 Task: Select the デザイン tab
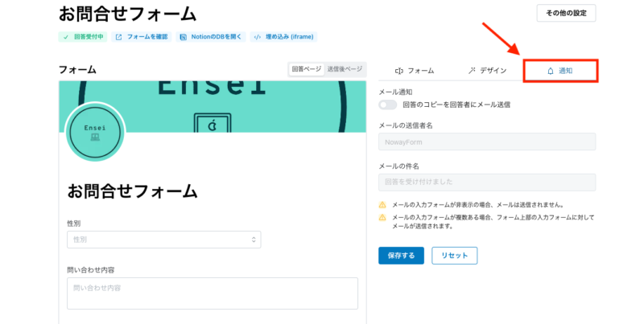point(487,71)
